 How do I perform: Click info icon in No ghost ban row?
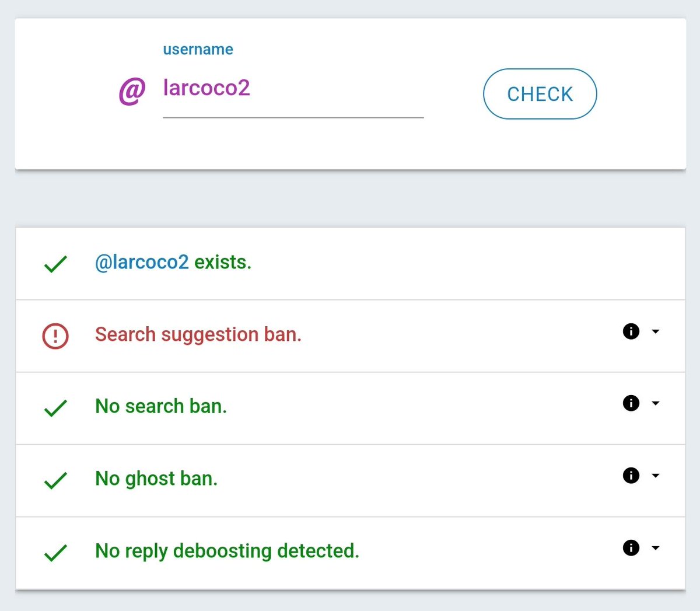pos(631,476)
